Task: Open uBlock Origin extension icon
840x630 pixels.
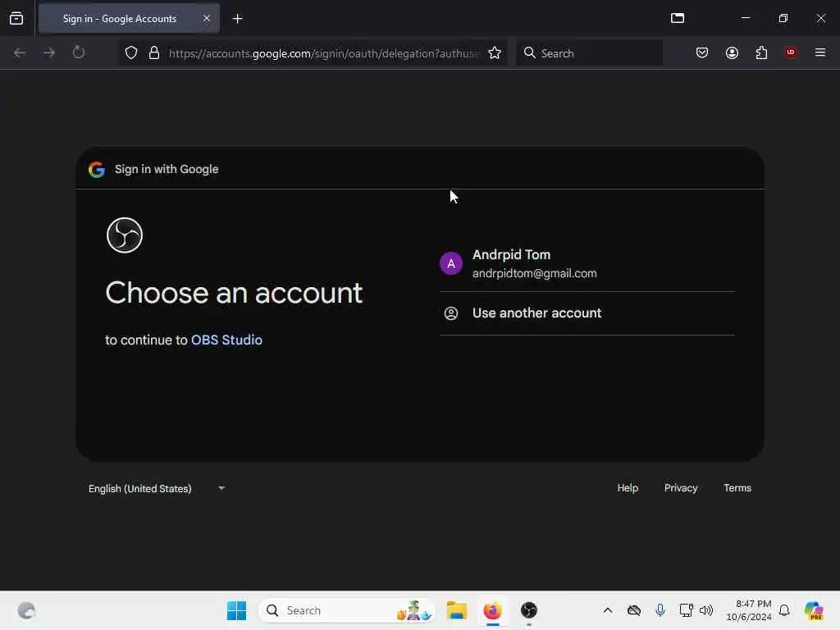Action: click(x=791, y=52)
